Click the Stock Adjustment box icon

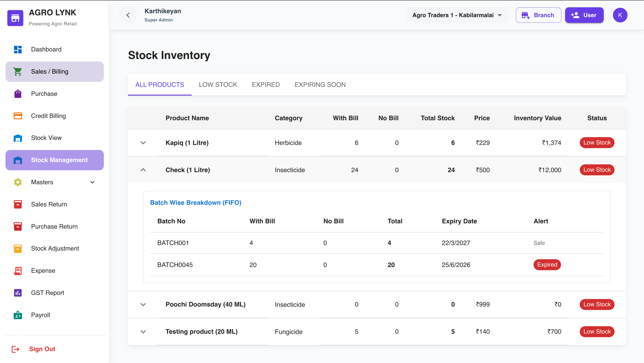click(18, 248)
